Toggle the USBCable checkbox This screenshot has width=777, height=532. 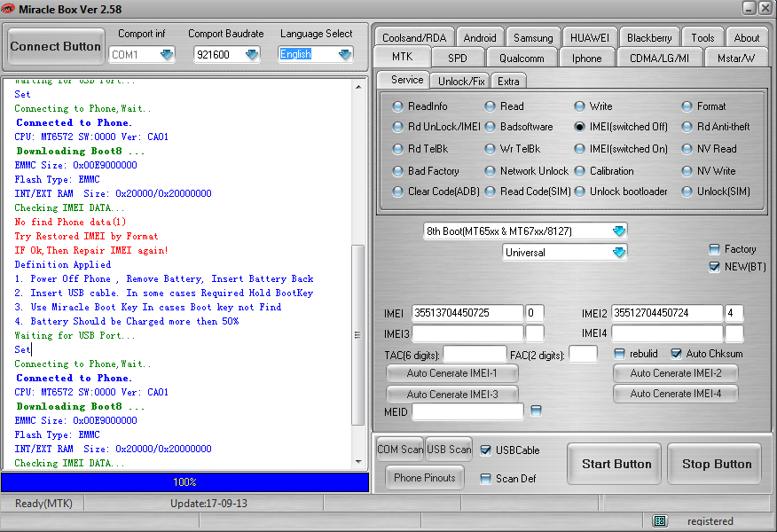click(x=485, y=450)
